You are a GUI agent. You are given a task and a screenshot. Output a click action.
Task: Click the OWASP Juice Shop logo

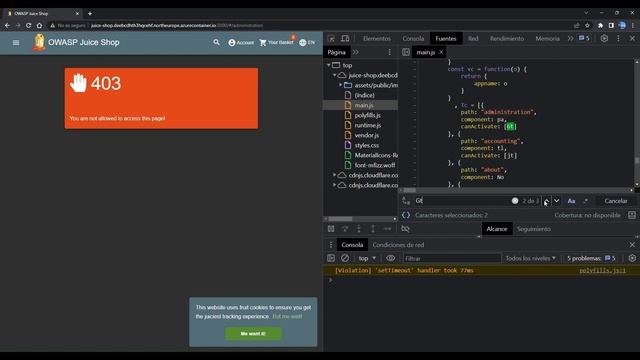click(x=39, y=42)
